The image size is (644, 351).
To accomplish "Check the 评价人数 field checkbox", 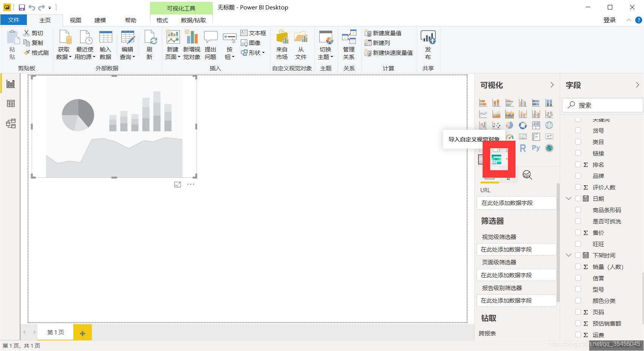I will tap(578, 187).
